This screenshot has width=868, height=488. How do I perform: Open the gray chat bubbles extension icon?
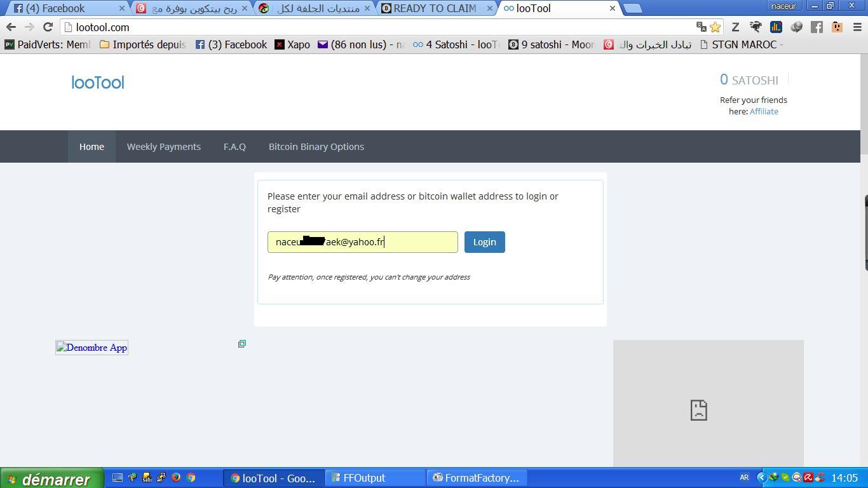click(796, 27)
